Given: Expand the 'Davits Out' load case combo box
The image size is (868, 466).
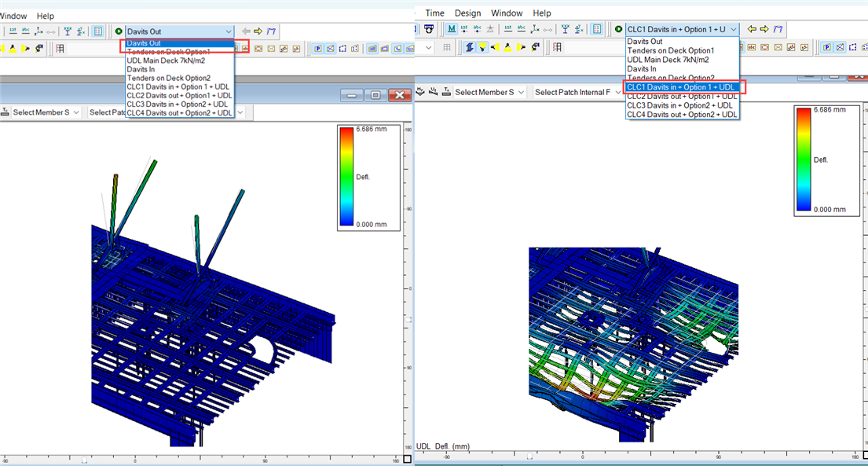Looking at the screenshot, I should 229,31.
